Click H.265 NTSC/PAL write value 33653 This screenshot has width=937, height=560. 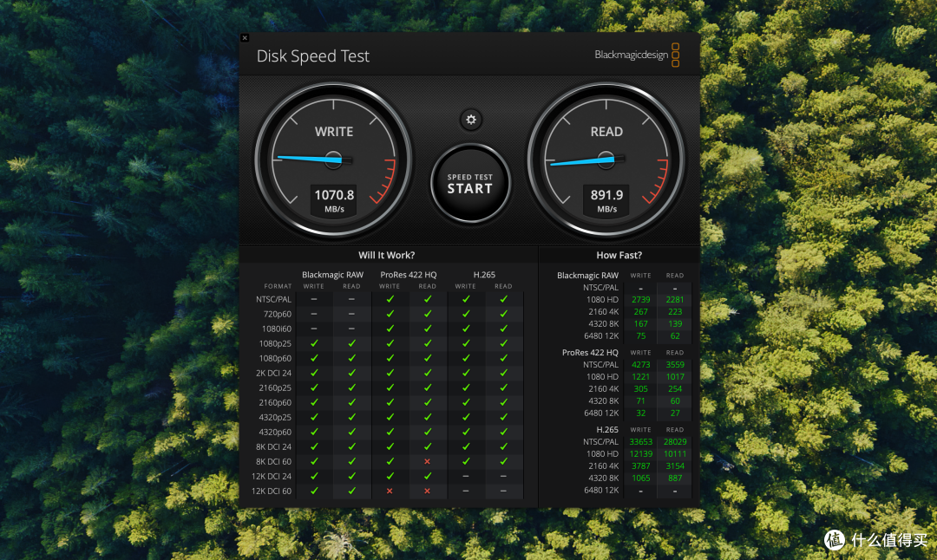point(640,442)
